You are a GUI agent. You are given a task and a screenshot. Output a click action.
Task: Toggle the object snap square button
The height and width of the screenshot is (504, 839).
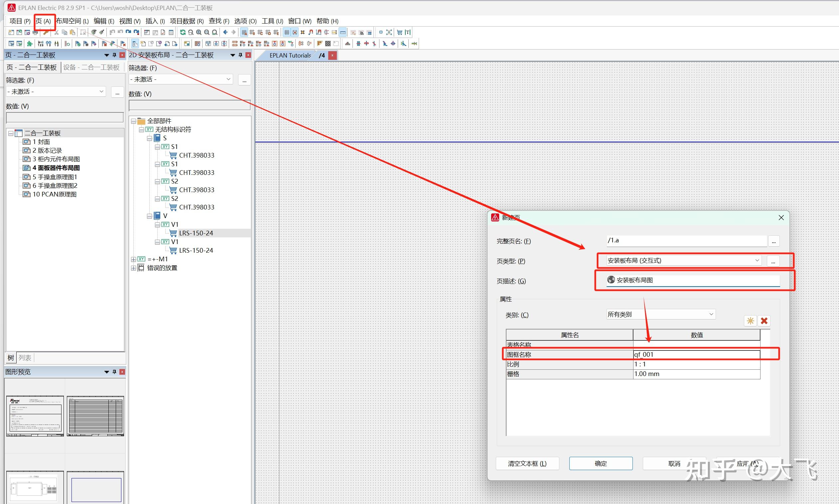(303, 32)
